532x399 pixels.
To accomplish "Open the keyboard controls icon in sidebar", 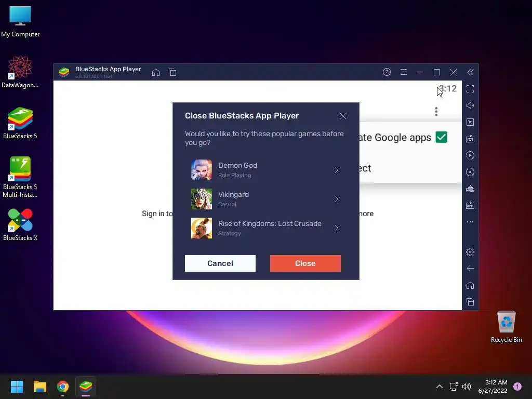I will (470, 139).
